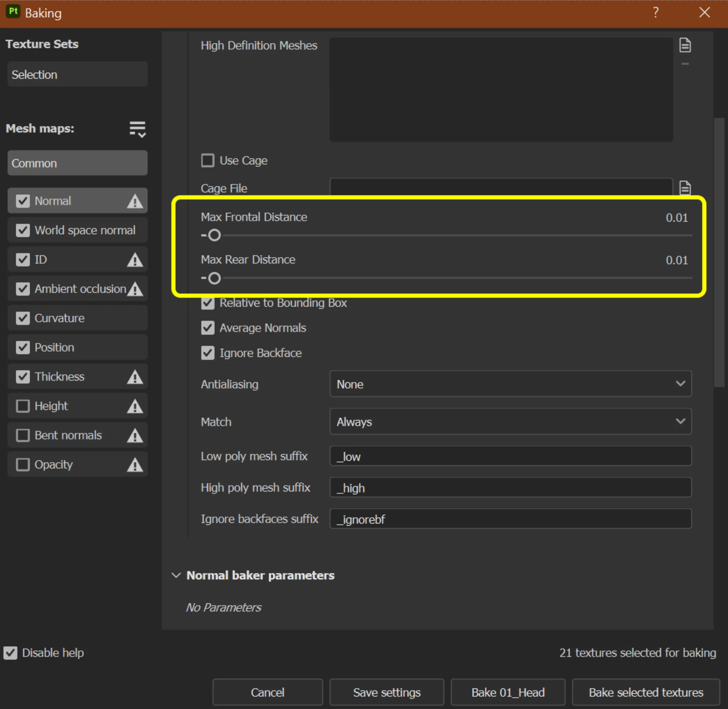Select the Curvature mesh map entry

point(59,318)
